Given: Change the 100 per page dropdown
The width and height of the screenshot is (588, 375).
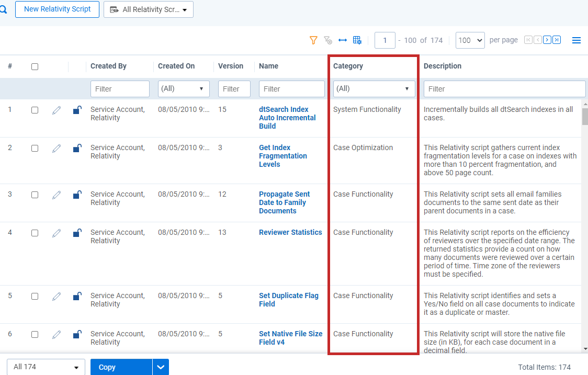Looking at the screenshot, I should [470, 40].
